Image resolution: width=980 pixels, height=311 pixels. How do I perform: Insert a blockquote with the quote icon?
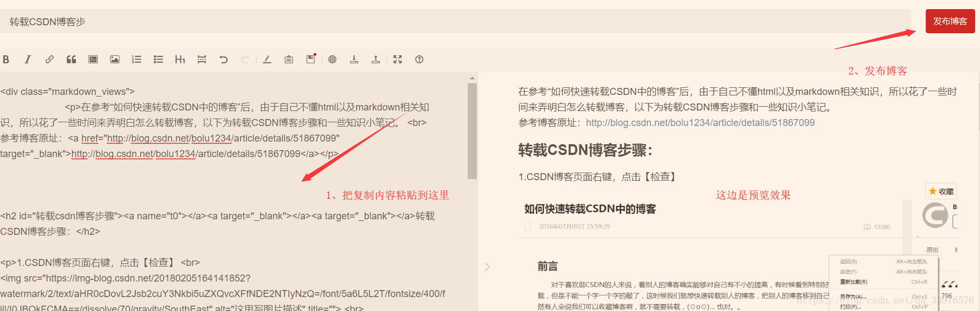coord(71,60)
